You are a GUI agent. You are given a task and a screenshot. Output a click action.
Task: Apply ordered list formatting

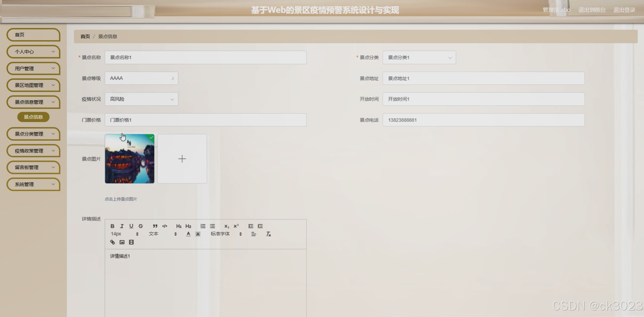[203, 226]
